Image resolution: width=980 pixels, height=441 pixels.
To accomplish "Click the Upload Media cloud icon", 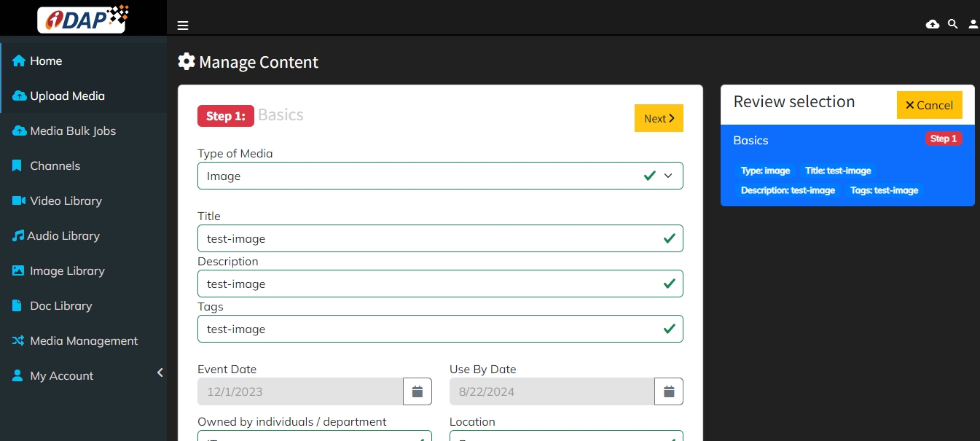I will (x=20, y=95).
